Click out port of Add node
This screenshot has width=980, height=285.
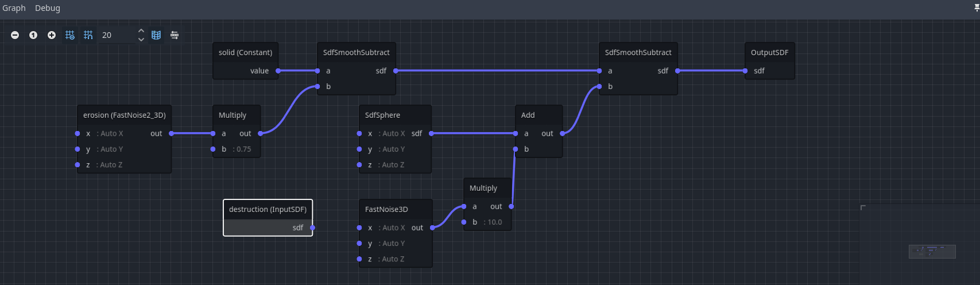tap(562, 133)
